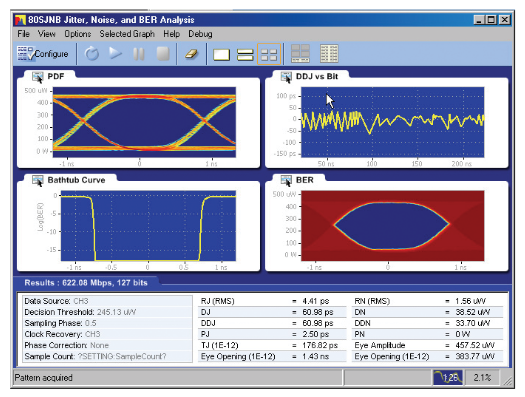525x397 pixels.
Task: Open the Options menu
Action: (78, 34)
